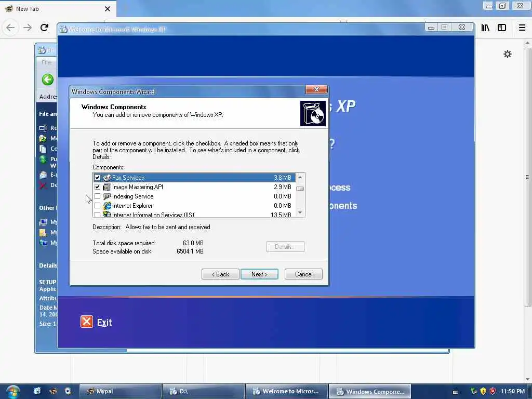Cancel the Windows Components Wizard
Viewport: 532px width, 399px height.
(303, 274)
